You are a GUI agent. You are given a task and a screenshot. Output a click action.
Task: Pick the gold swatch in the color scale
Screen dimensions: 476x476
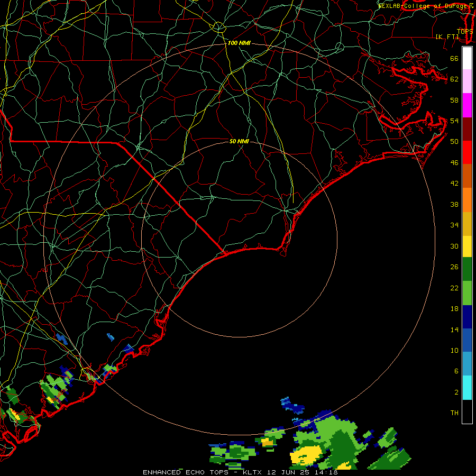pos(467,223)
